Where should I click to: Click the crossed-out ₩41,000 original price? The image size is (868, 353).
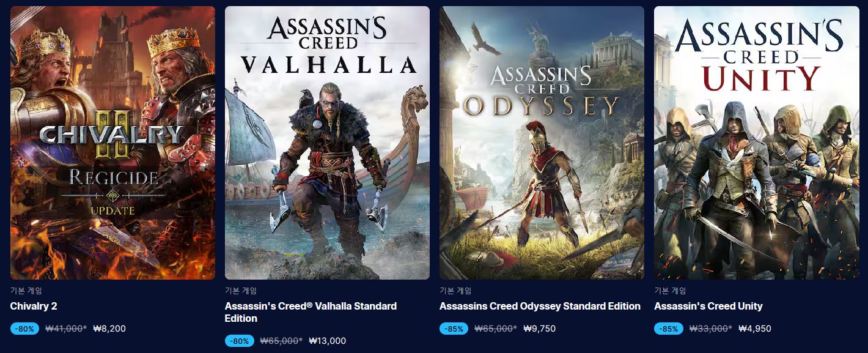[67, 329]
